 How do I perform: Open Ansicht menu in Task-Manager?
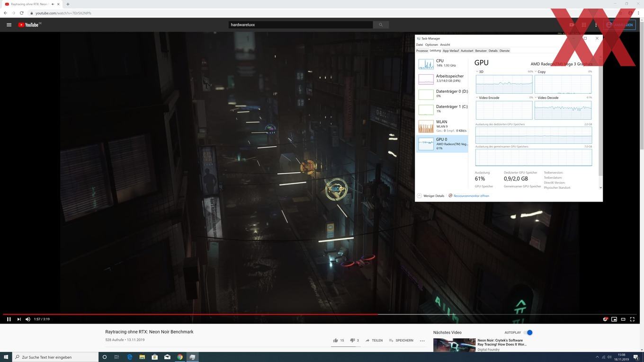tap(445, 44)
